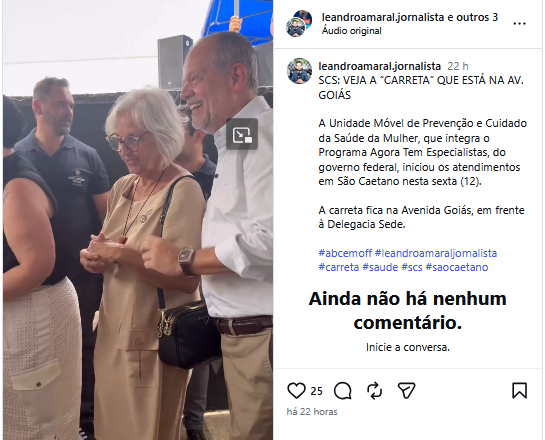
Task: Open the stacked profile avatars in header
Action: [299, 24]
